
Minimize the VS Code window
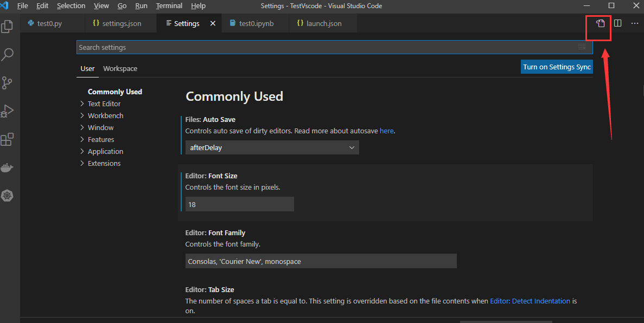point(587,5)
